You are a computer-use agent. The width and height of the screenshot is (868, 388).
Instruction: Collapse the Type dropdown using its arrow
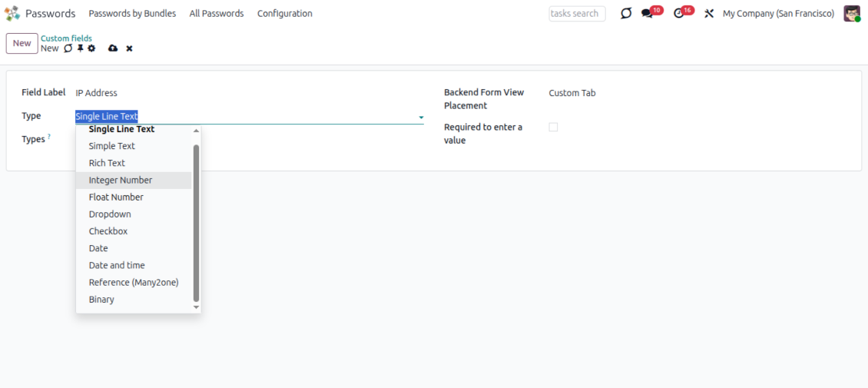421,118
